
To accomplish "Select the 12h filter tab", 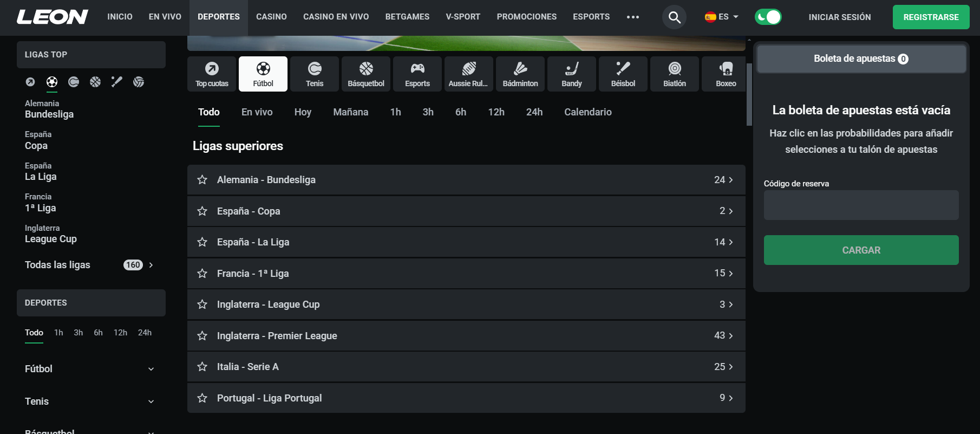I will (496, 112).
